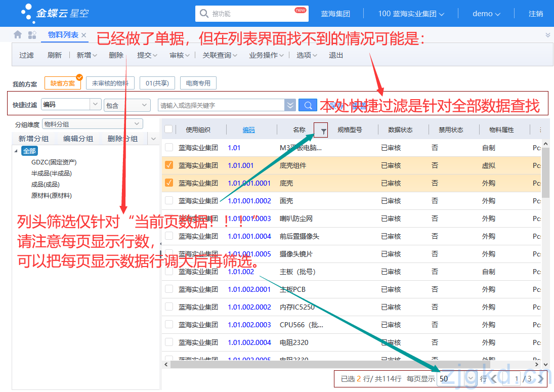The height and width of the screenshot is (392, 554).
Task: Close the 物料列表 tab
Action: [84, 35]
